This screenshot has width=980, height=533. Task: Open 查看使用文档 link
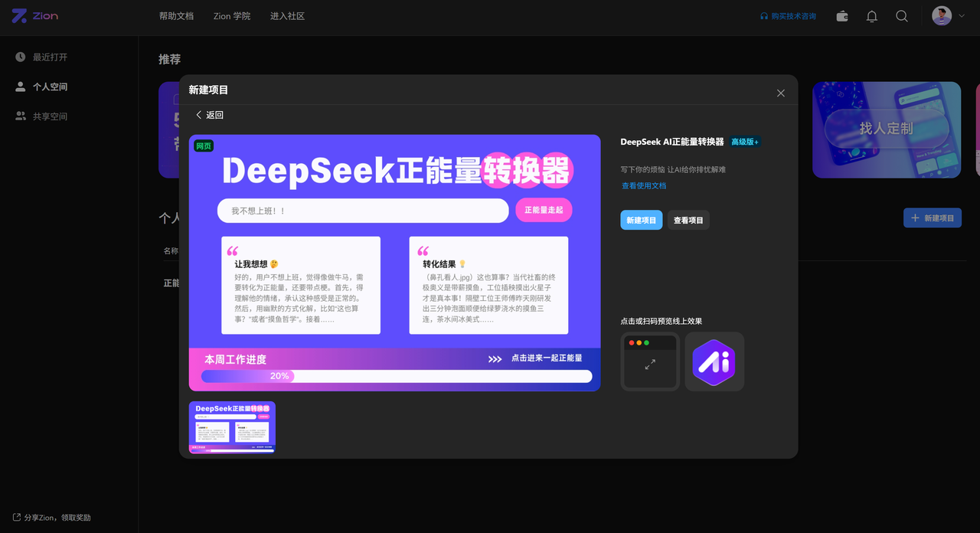point(644,186)
